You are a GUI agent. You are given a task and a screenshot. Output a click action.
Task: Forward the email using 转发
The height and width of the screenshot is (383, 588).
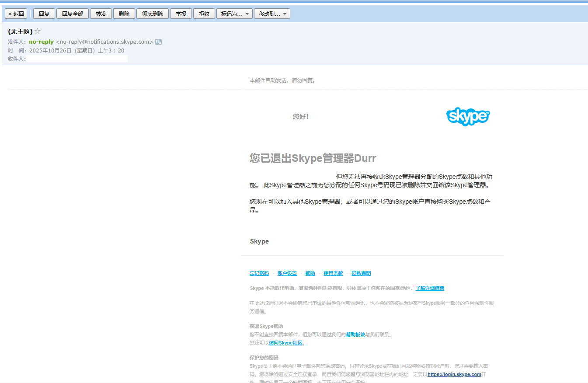pos(101,13)
